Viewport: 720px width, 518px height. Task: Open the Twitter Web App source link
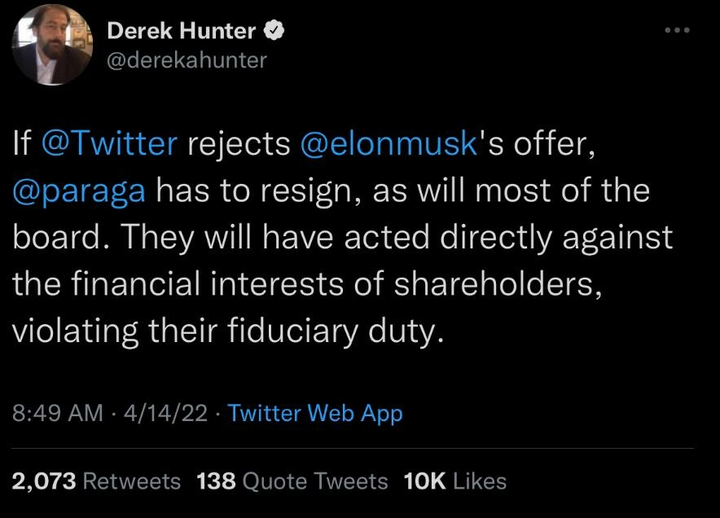pos(315,413)
